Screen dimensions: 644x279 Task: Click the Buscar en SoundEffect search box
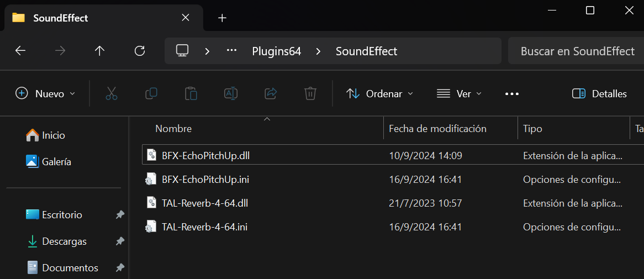pos(576,51)
